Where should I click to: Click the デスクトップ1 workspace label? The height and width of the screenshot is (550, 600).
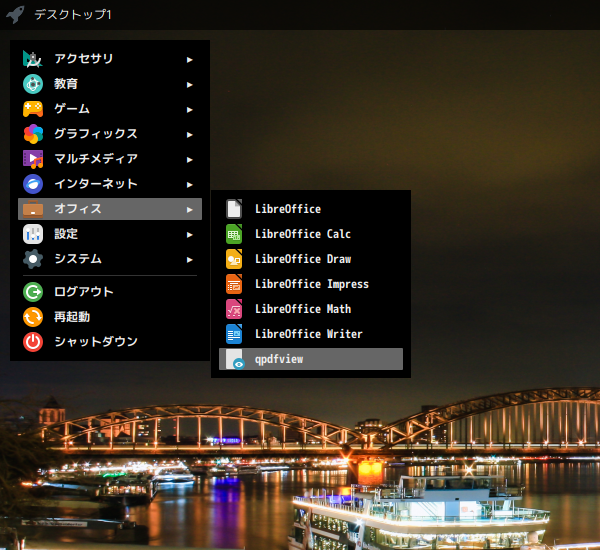(x=73, y=15)
